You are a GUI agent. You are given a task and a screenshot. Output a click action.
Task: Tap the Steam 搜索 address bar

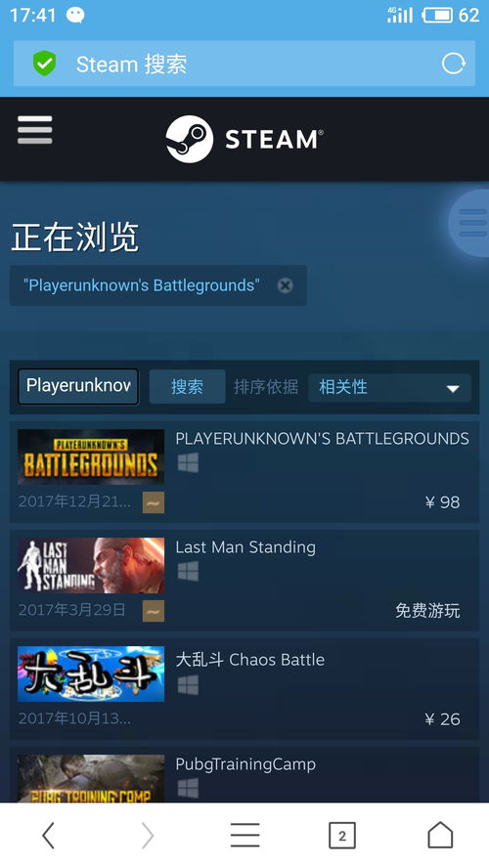tap(244, 64)
